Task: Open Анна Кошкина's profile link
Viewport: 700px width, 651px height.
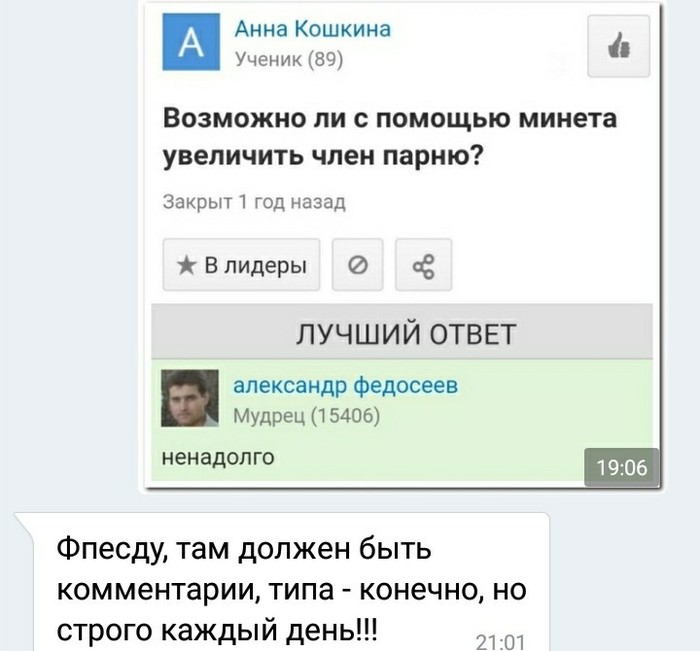Action: pos(312,29)
